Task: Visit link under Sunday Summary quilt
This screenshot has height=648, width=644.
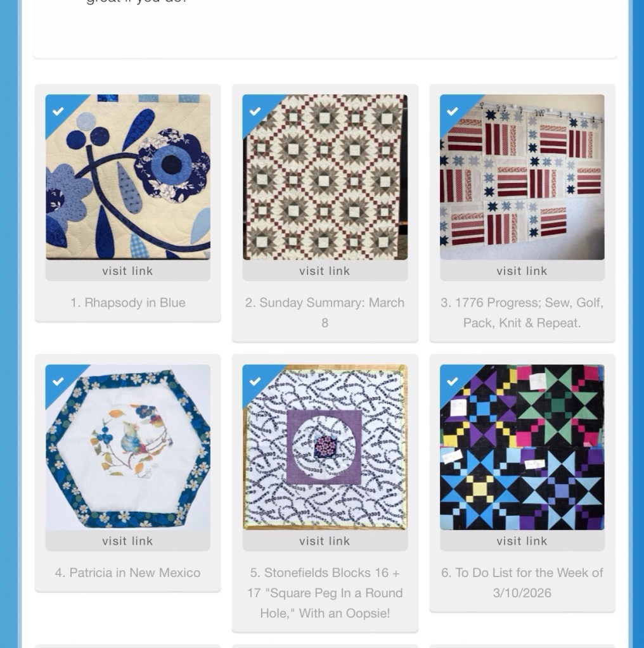Action: point(325,270)
